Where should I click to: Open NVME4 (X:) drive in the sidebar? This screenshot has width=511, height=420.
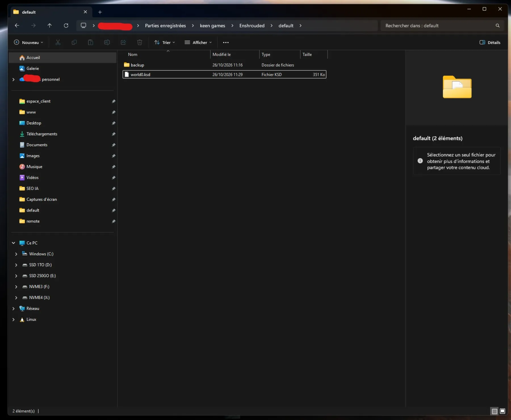[39, 298]
